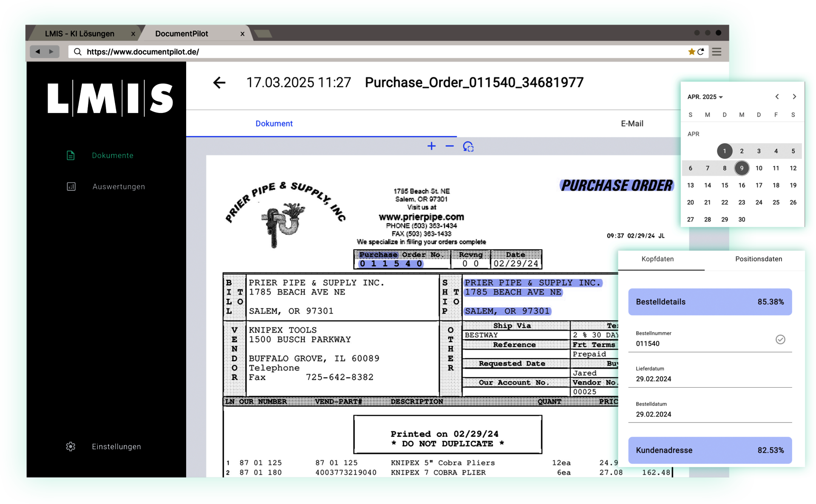This screenshot has width=816, height=504.
Task: Close the DocumentPilot browser tab
Action: 242,34
